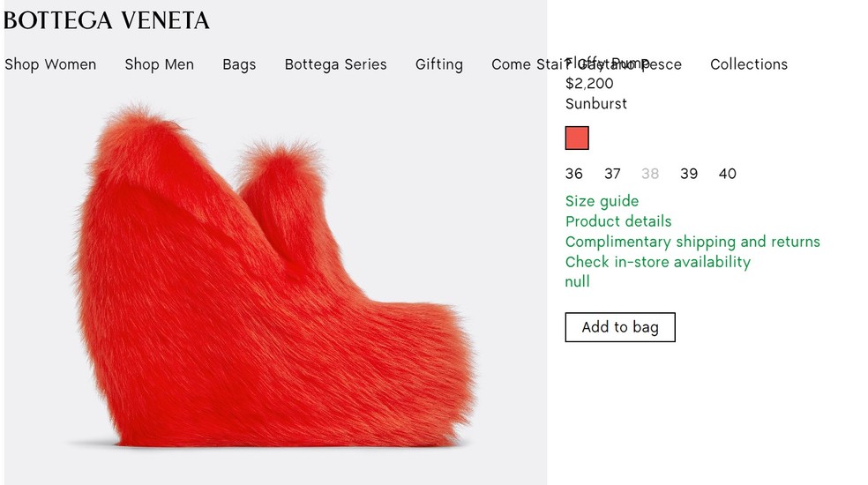The height and width of the screenshot is (485, 868).
Task: Navigate to Gifting
Action: [x=438, y=64]
